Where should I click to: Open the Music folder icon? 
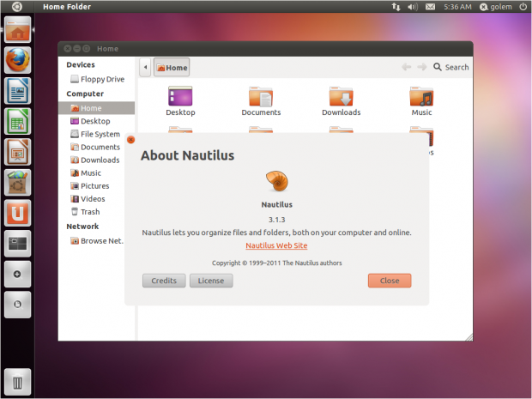point(421,101)
